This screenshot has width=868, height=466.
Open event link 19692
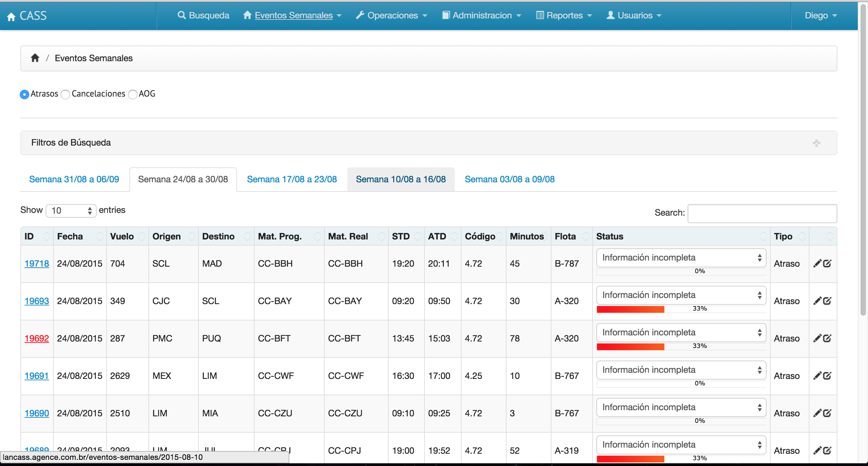[x=37, y=338]
